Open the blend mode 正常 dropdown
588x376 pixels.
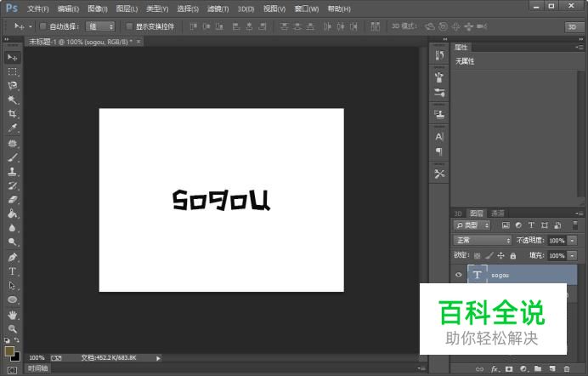[x=483, y=240]
